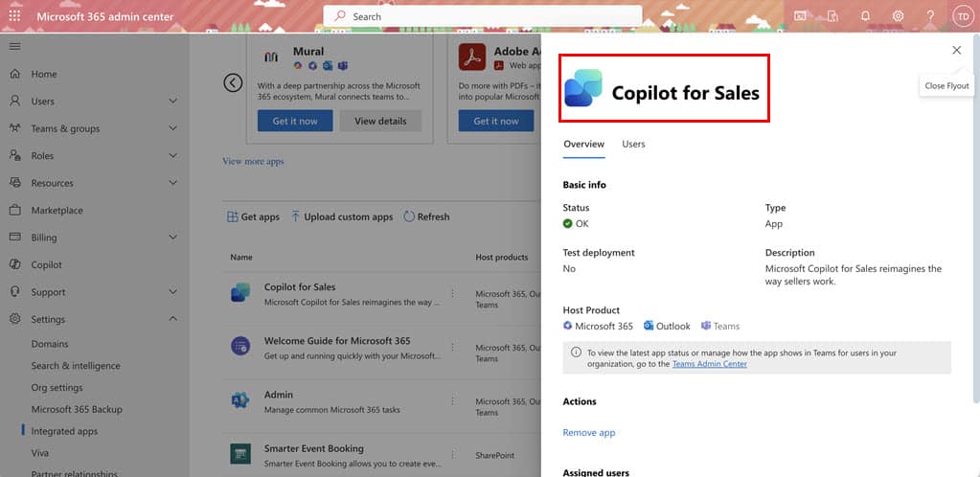Click the Remove app link
Image resolution: width=980 pixels, height=477 pixels.
[589, 433]
